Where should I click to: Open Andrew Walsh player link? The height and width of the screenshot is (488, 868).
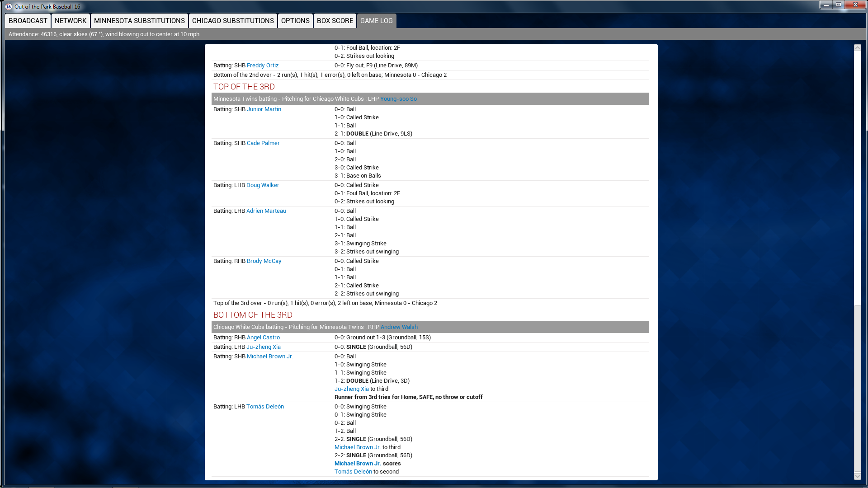coord(399,327)
